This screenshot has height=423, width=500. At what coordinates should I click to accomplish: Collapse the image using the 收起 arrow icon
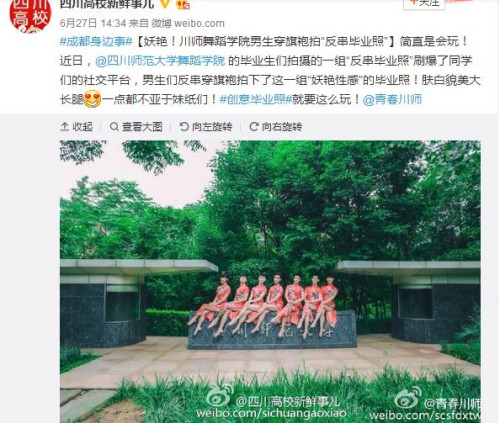65,127
